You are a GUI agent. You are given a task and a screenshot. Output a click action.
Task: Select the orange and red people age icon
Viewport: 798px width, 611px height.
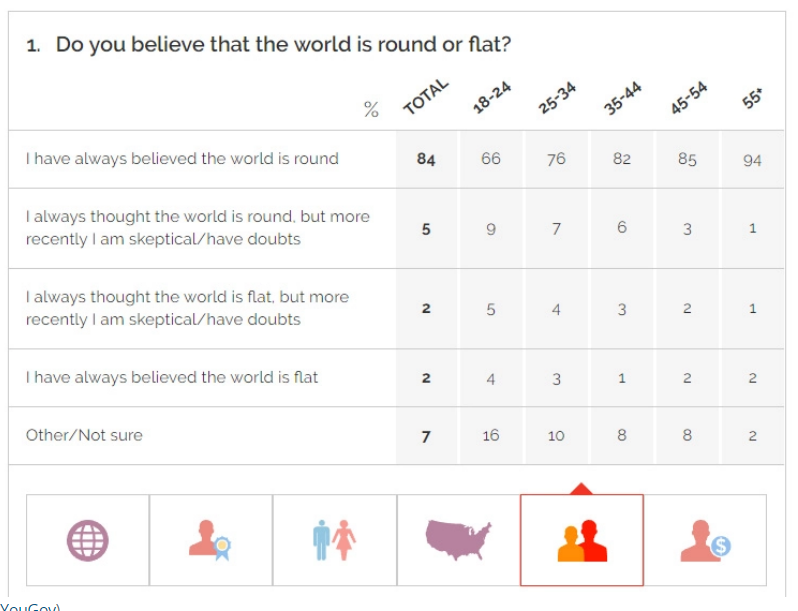[582, 540]
